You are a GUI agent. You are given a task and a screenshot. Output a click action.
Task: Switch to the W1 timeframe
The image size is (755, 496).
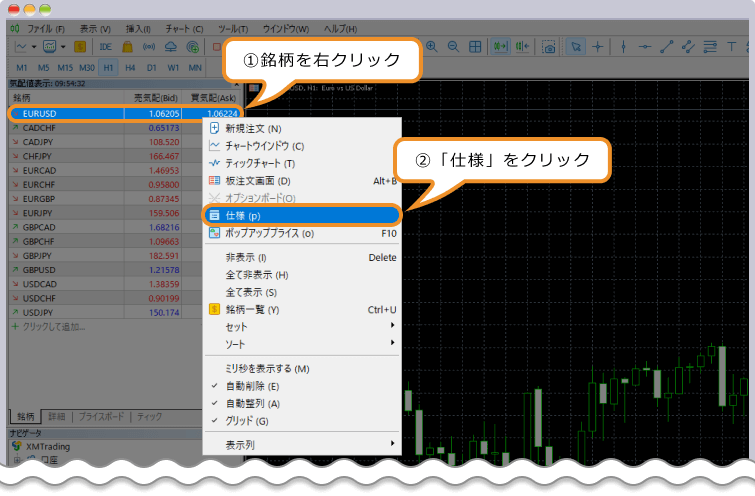click(173, 68)
